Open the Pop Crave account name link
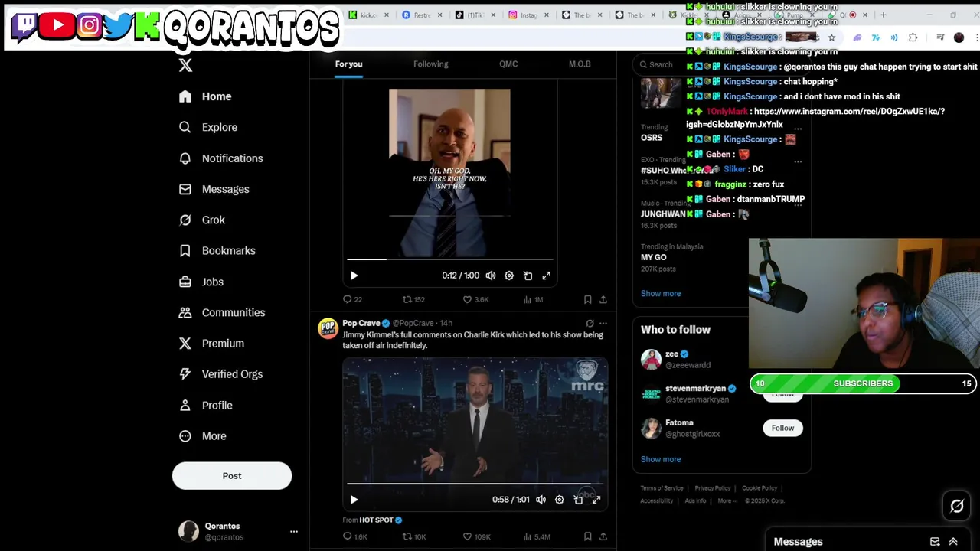Viewport: 980px width, 551px height. (x=361, y=323)
